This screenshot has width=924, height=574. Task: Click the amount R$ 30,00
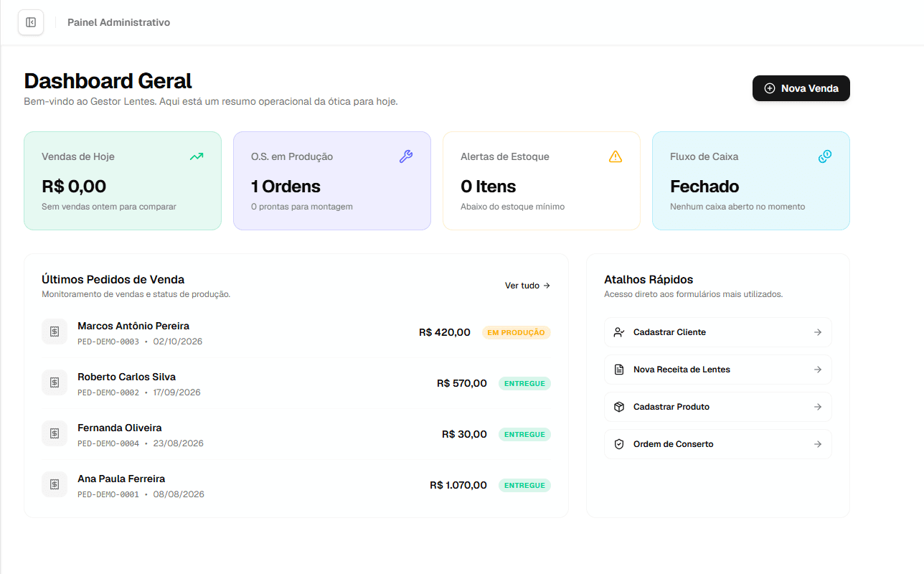[465, 434]
